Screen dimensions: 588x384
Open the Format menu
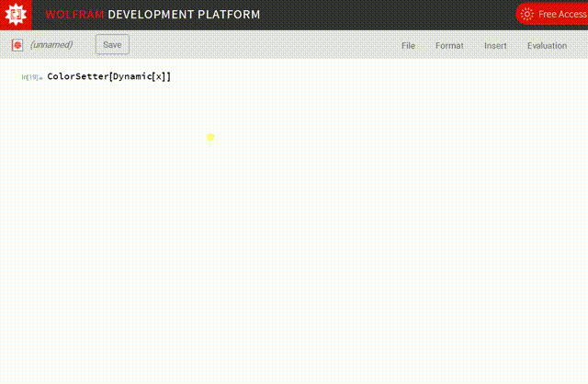tap(449, 46)
